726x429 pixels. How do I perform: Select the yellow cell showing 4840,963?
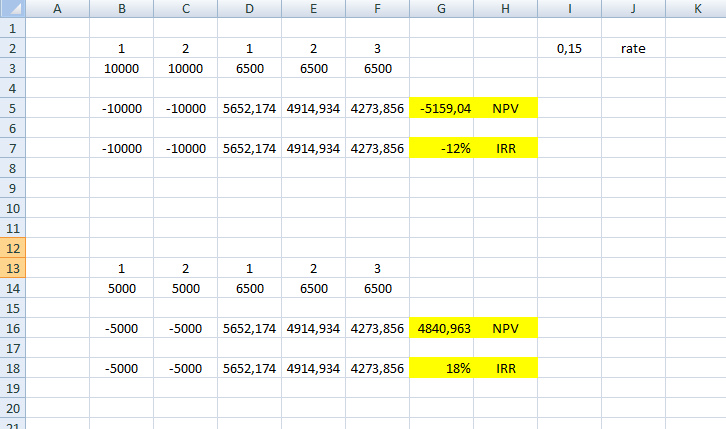click(441, 328)
